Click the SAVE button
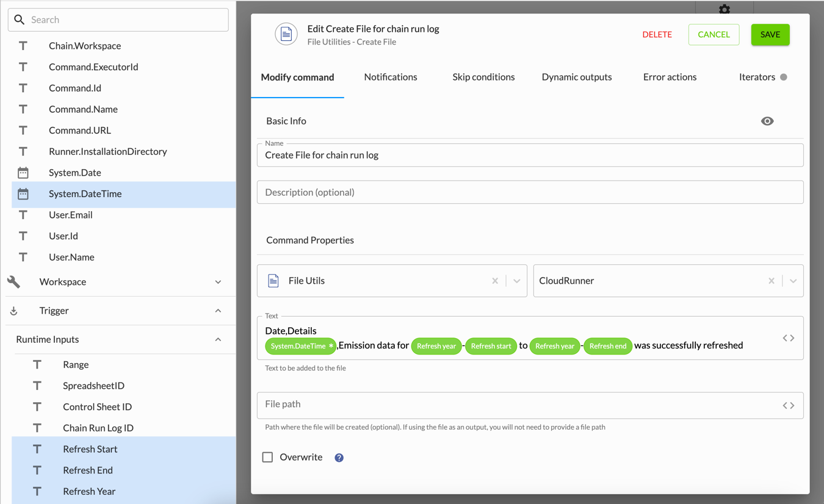Screen dimensions: 824x504 (770, 35)
